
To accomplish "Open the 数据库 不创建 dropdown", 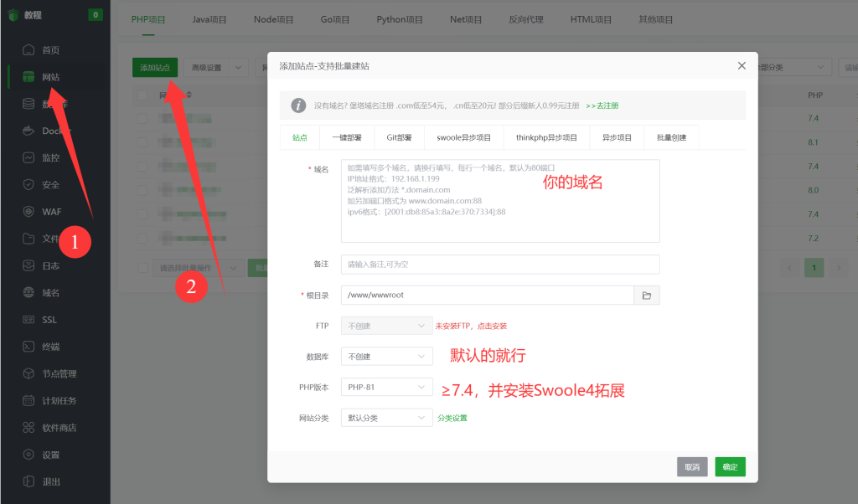I will pyautogui.click(x=387, y=357).
